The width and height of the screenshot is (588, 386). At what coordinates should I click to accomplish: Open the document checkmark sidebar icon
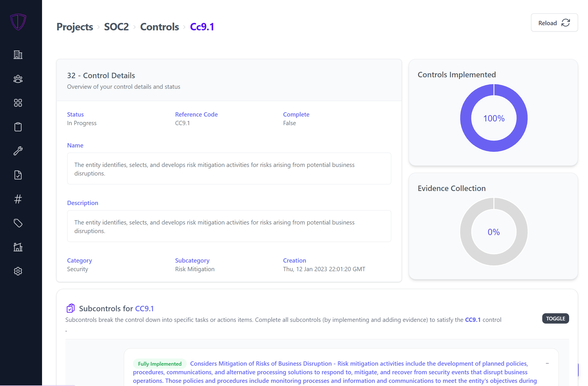(x=18, y=175)
